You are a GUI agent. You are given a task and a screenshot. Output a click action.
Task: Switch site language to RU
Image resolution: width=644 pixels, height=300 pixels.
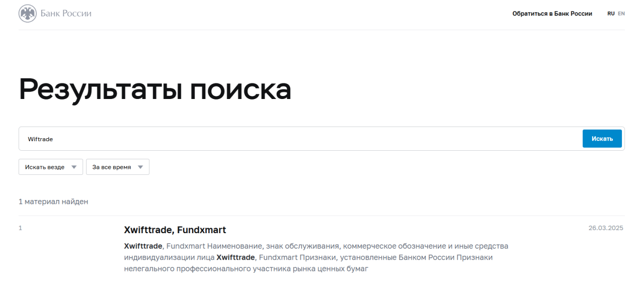pos(611,14)
